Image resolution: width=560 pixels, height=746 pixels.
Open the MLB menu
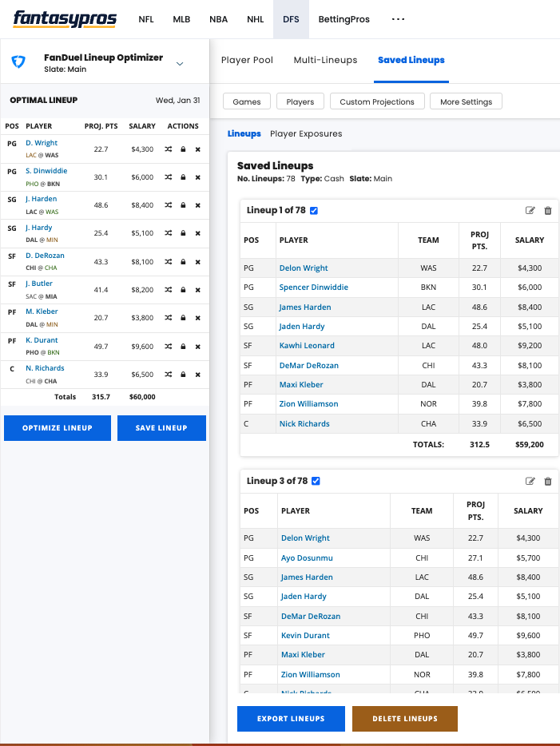pos(182,19)
